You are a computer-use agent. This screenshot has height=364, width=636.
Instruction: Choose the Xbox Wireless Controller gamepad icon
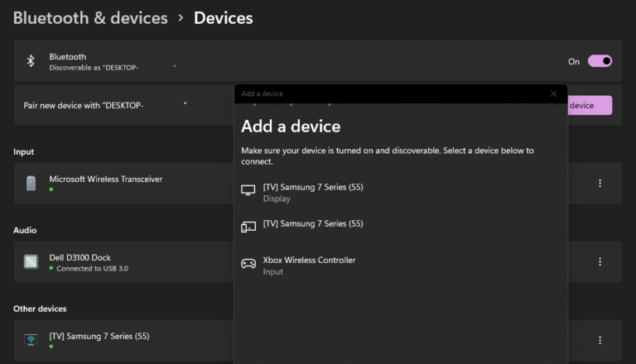[248, 264]
